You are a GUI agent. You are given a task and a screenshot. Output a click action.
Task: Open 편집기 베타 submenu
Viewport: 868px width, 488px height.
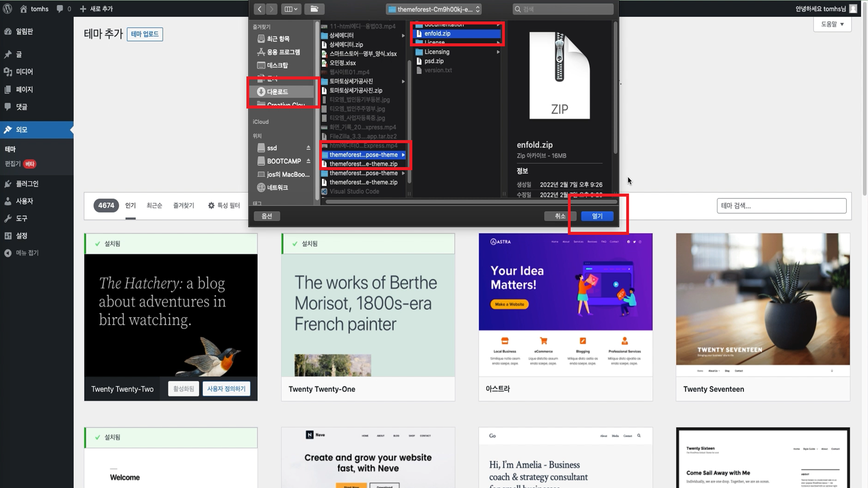coord(20,164)
